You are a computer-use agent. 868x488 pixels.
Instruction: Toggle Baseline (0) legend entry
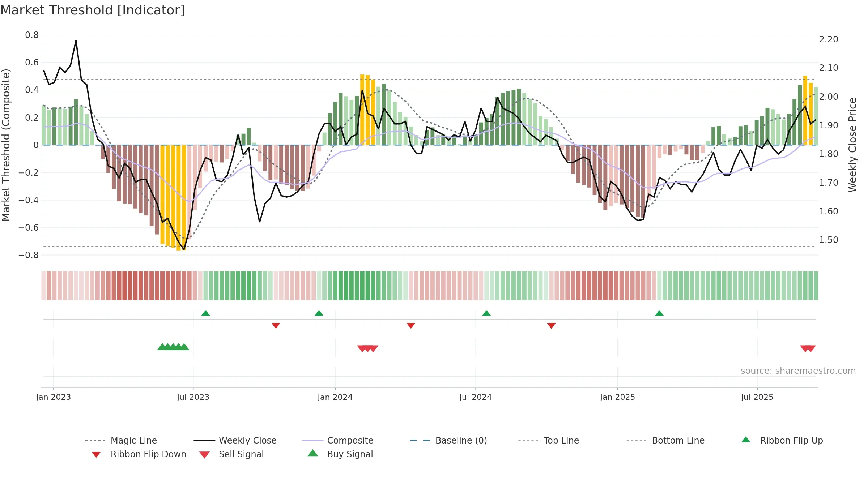click(x=448, y=440)
